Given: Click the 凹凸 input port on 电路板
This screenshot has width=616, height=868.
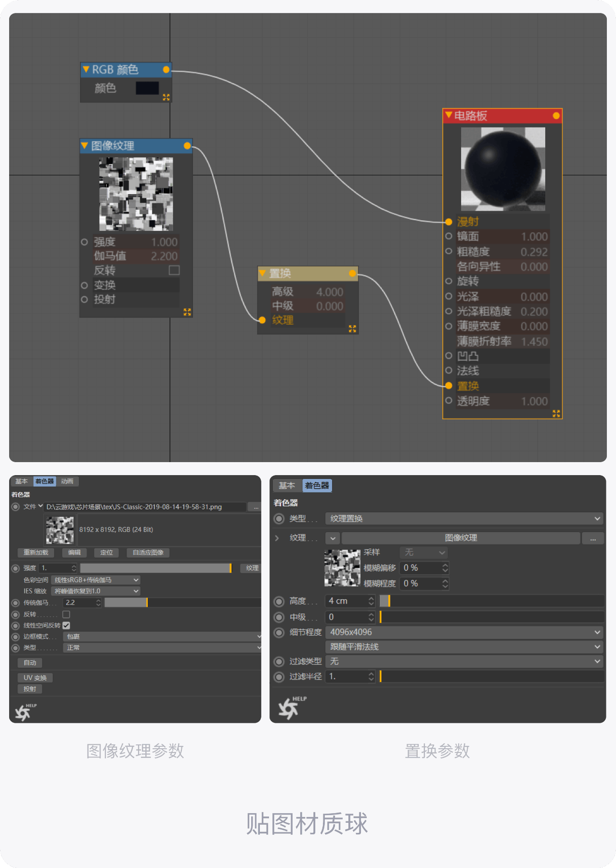Looking at the screenshot, I should click(x=449, y=356).
